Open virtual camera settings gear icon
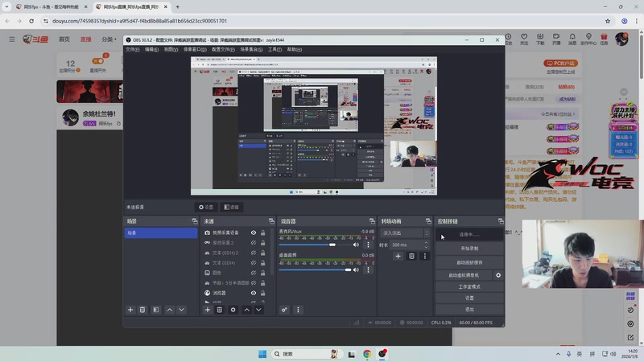Screen dimensions: 644x362 (498, 275)
